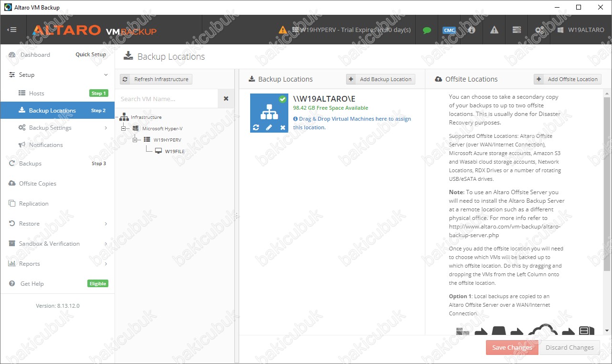Click the Infrastructure network icon in tree
Screen dimensions: 612x364
coord(124,116)
